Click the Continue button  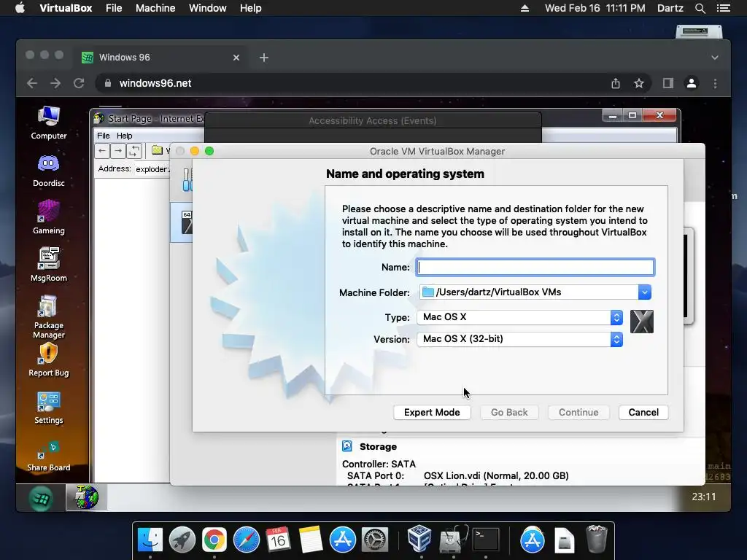pyautogui.click(x=578, y=413)
